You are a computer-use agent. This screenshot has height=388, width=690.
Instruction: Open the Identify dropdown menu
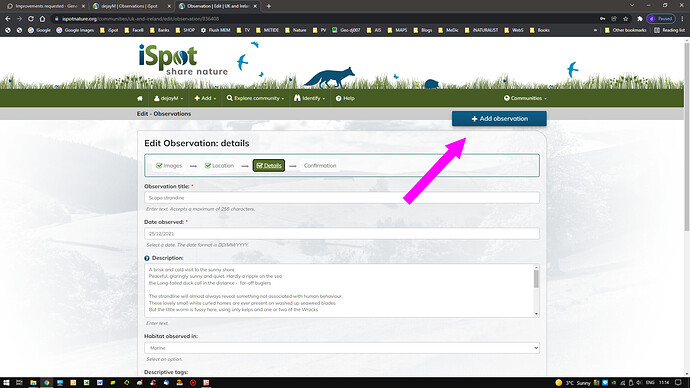(309, 98)
